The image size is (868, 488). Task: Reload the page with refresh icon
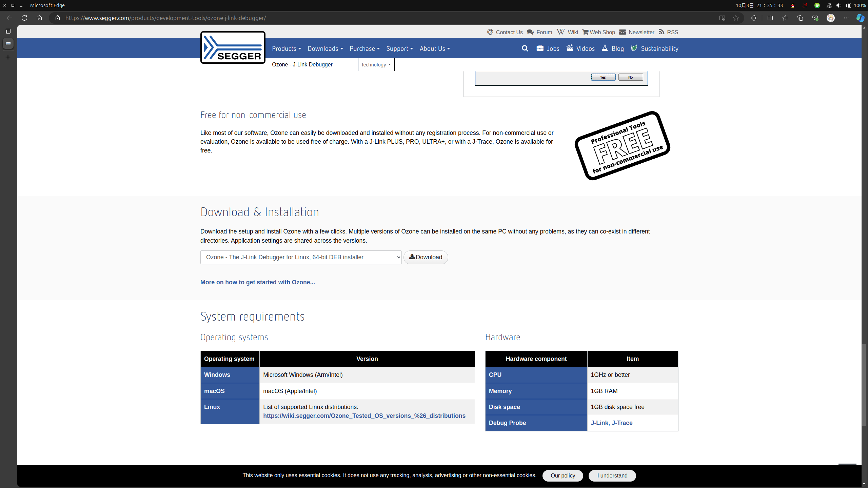(x=24, y=18)
